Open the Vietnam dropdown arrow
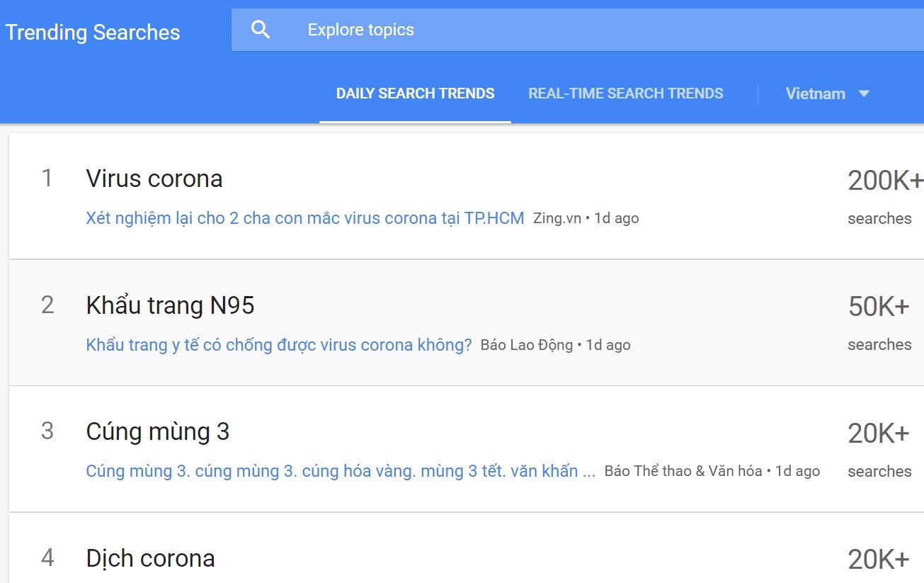924x583 pixels. (x=864, y=94)
